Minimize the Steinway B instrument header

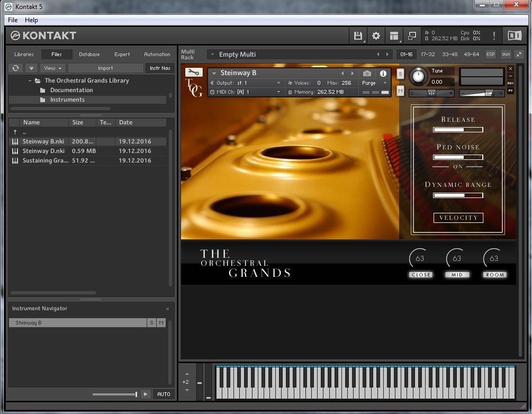click(x=510, y=76)
